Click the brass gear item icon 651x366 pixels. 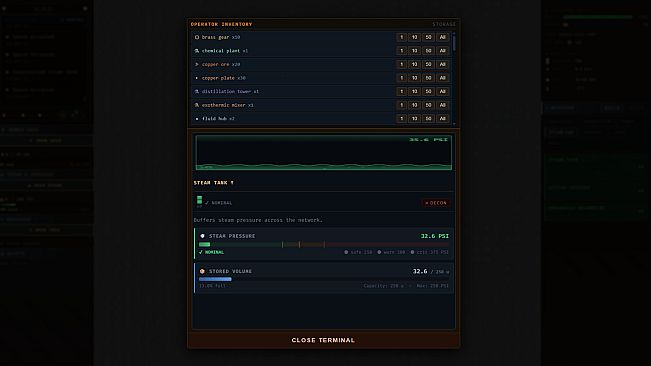pos(197,37)
